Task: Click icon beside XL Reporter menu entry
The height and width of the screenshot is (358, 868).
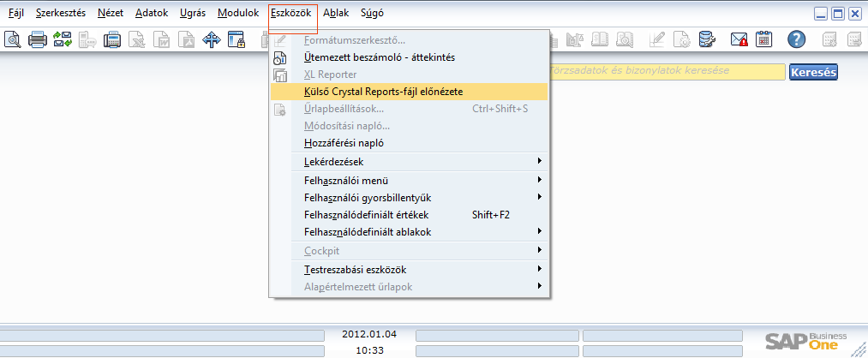Action: (x=281, y=75)
